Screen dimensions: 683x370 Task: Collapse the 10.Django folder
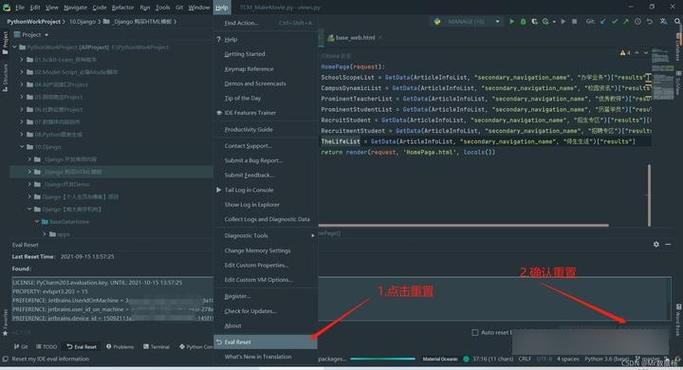click(x=22, y=147)
